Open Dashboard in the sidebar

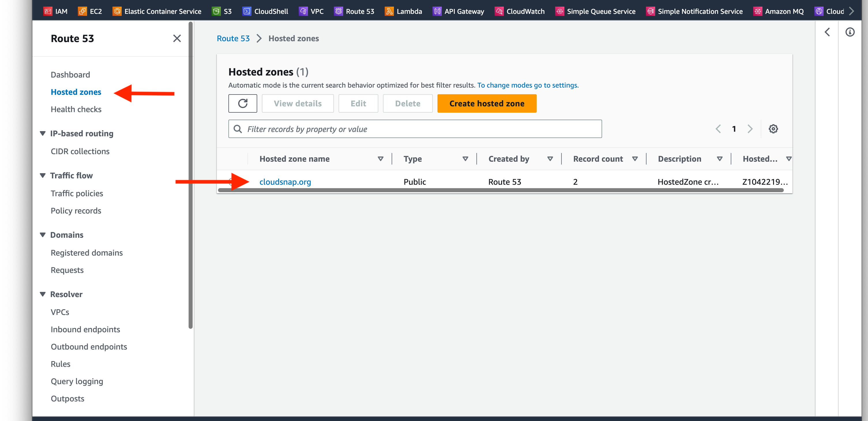pos(70,75)
